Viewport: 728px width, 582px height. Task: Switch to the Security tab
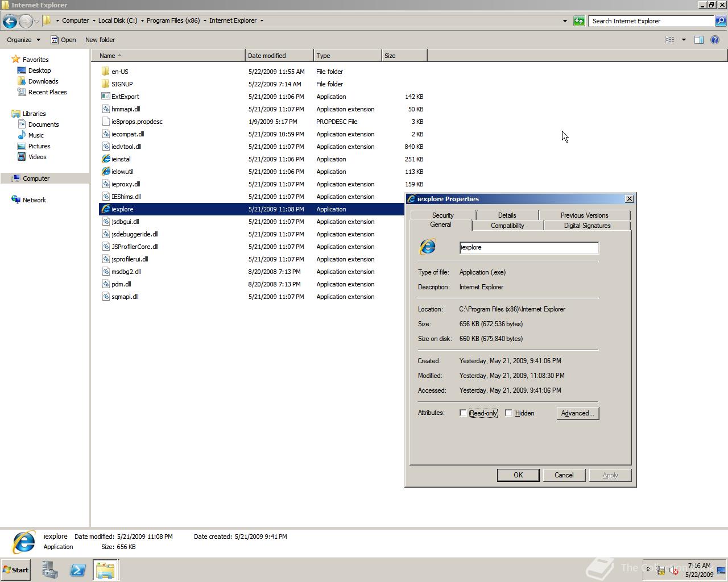click(x=442, y=215)
